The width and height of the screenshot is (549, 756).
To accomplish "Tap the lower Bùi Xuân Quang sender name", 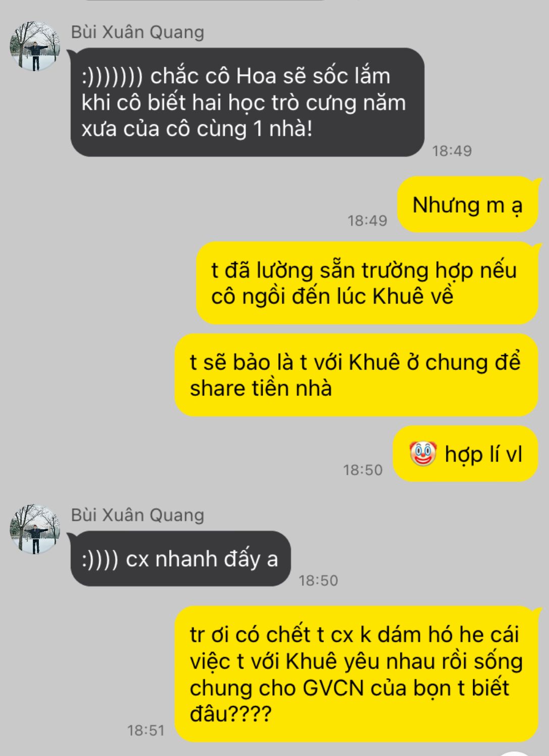I will click(137, 515).
